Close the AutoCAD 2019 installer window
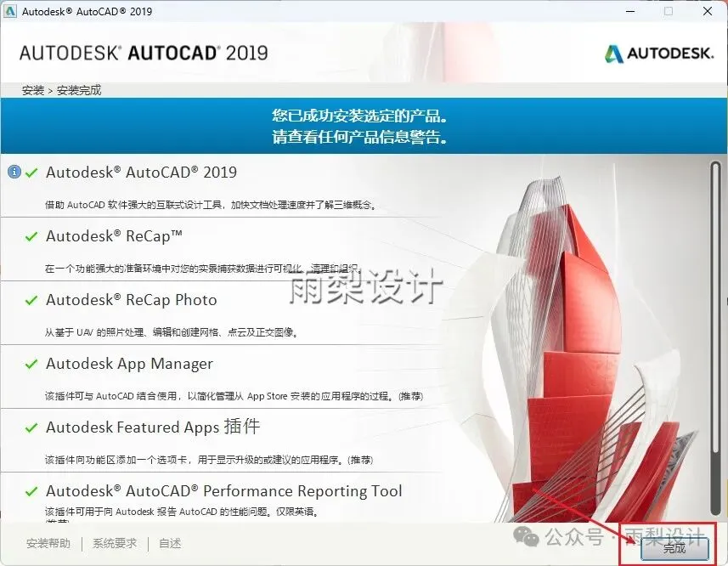Viewport: 728px width, 566px height. coord(708,11)
